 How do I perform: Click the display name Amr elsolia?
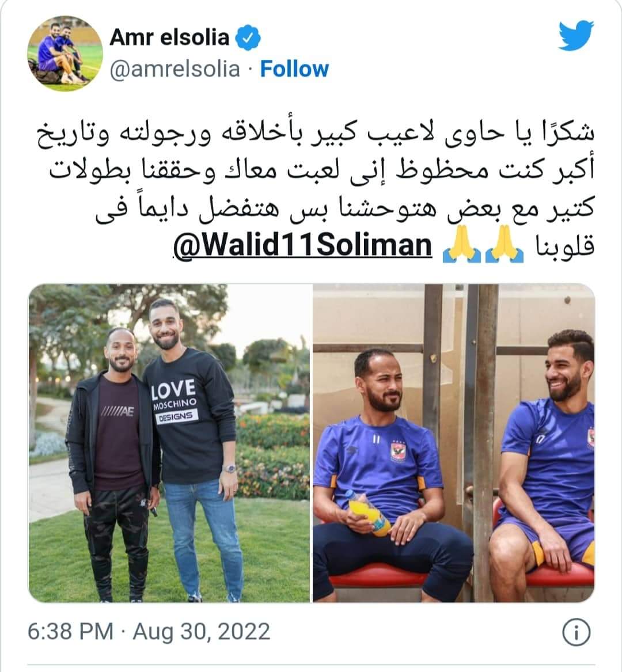click(170, 37)
